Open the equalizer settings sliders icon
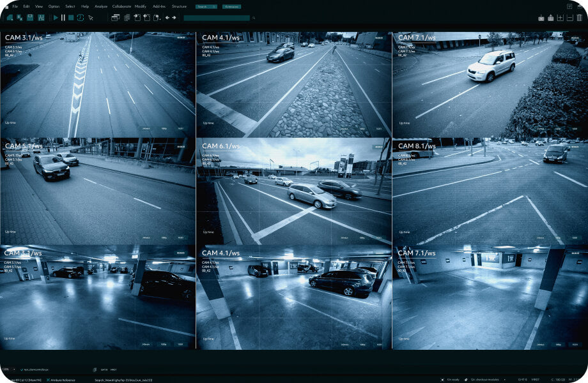 (x=41, y=18)
